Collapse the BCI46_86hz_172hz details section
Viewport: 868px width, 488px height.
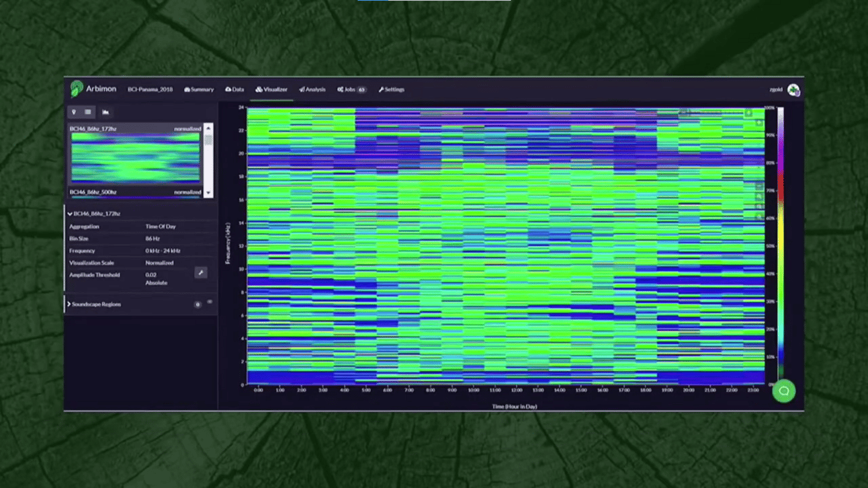pos(70,214)
